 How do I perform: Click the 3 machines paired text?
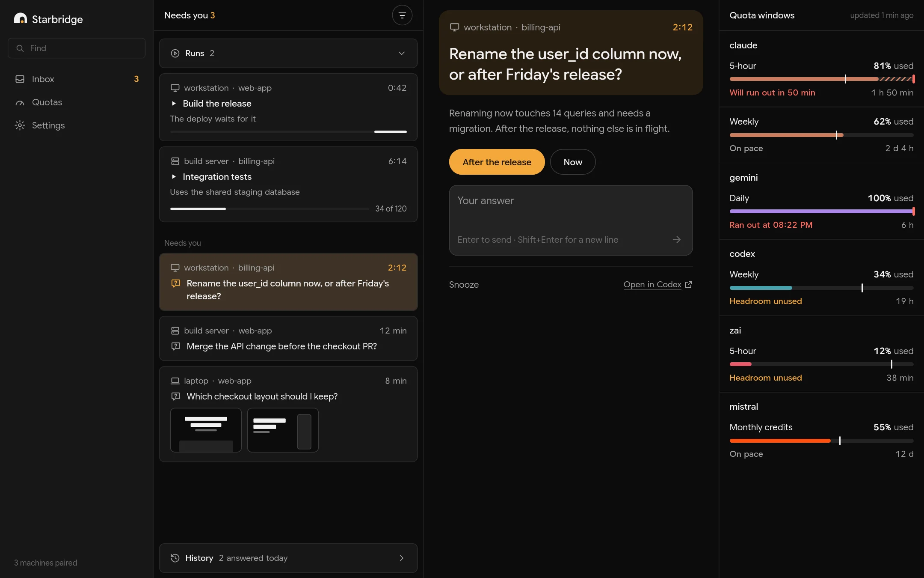45,563
